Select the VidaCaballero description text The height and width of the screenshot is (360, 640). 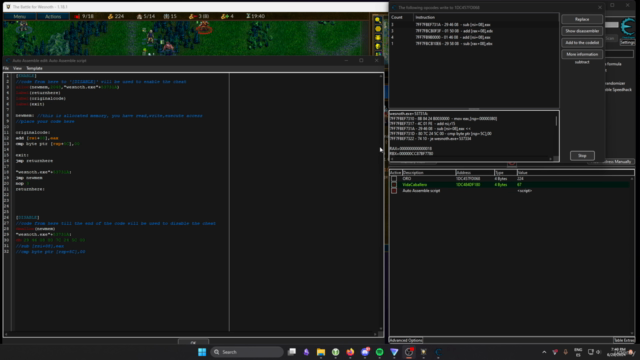tap(415, 184)
